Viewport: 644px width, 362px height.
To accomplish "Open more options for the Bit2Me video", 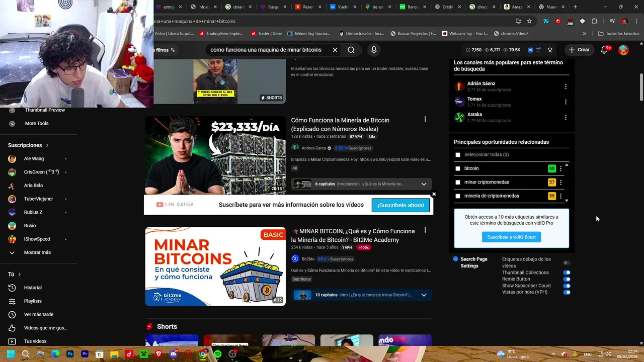I will click(x=425, y=230).
